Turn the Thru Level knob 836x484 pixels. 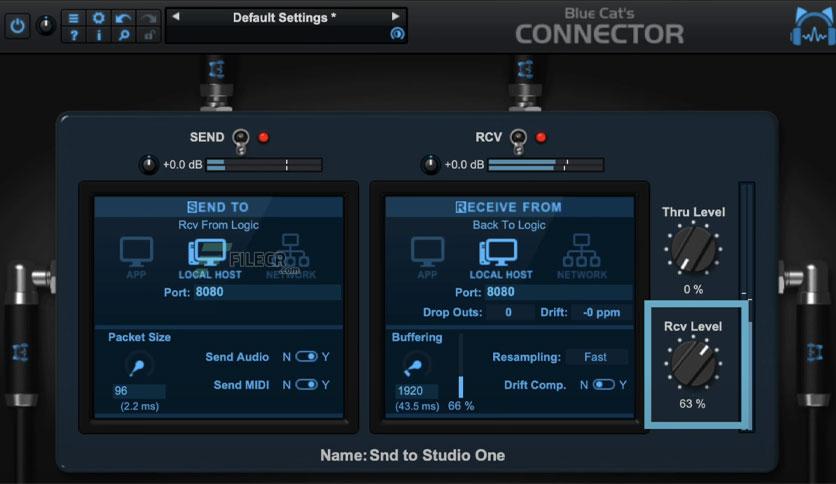tap(693, 249)
